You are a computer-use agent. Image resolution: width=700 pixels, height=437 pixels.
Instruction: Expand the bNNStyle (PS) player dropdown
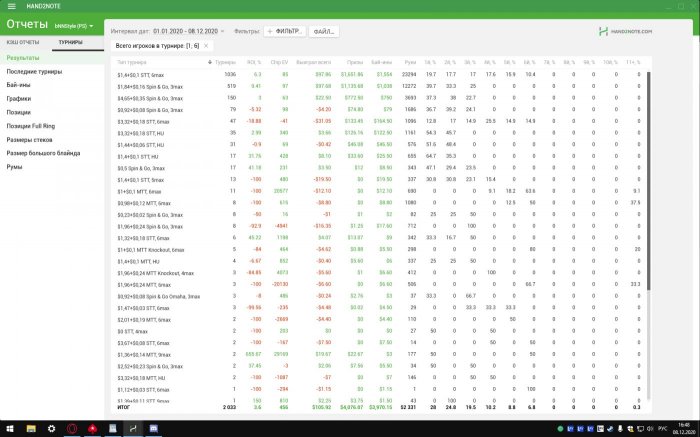pyautogui.click(x=74, y=26)
